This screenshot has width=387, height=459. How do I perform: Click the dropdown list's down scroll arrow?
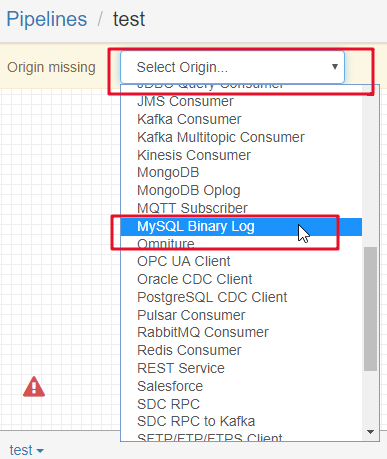[370, 432]
